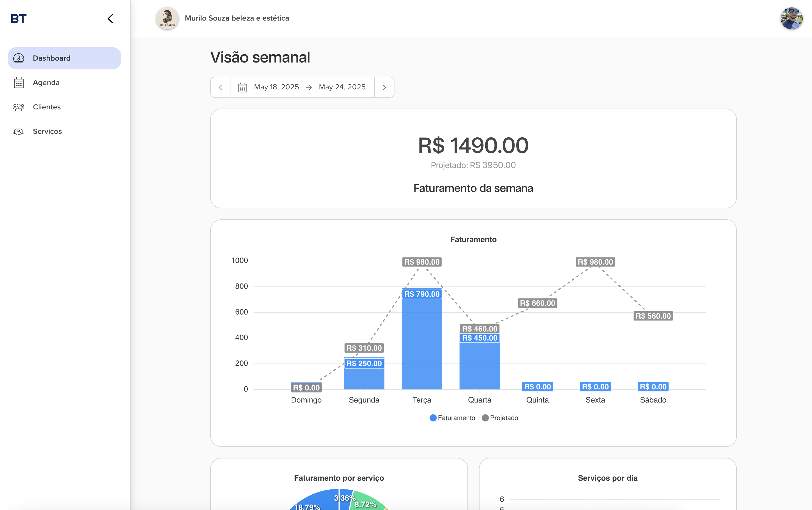Click the projected R$ 660.00 point for Quinta
This screenshot has width=812, height=510.
(x=537, y=303)
